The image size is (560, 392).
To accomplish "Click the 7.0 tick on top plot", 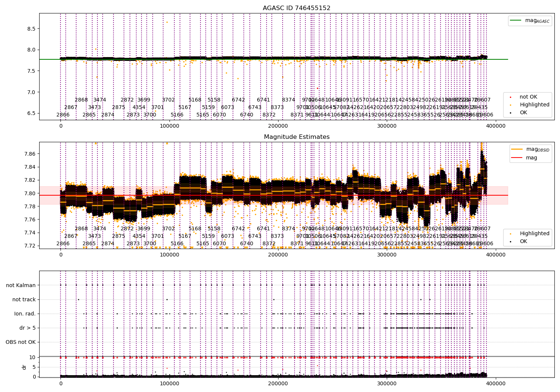I will click(32, 92).
